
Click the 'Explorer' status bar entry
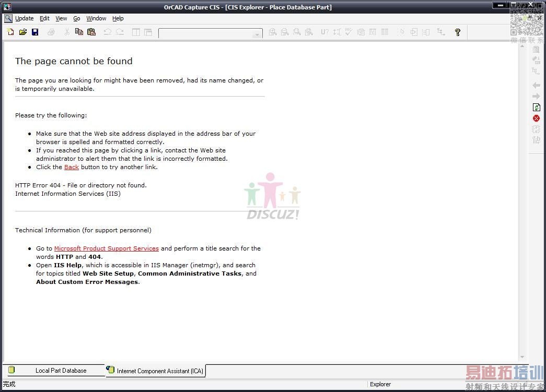click(x=380, y=384)
